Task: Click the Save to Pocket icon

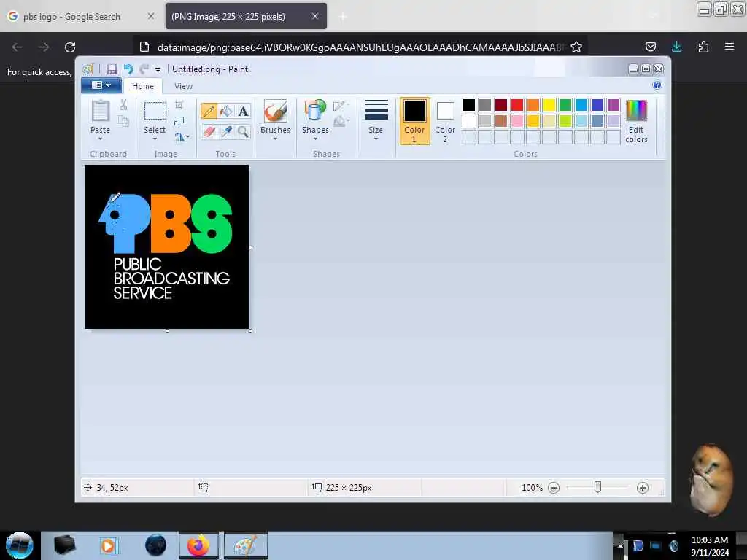Action: tap(650, 47)
